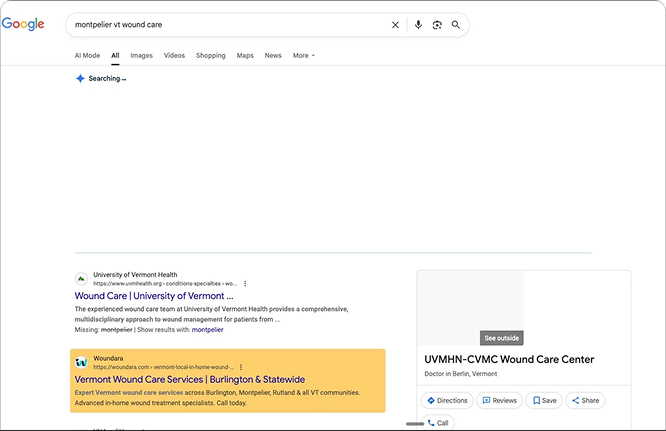
Task: Click the Google logo
Action: coord(23,24)
